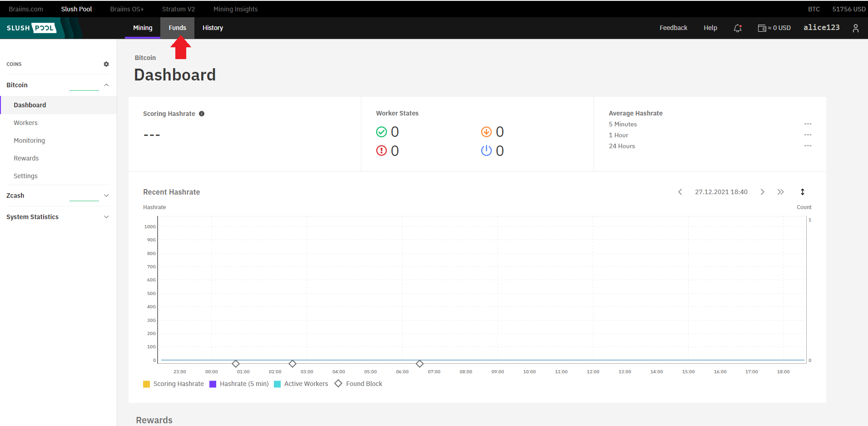Toggle Scoring Hashrate yellow legend swatch
Viewport: 868px width, 426px height.
click(146, 384)
